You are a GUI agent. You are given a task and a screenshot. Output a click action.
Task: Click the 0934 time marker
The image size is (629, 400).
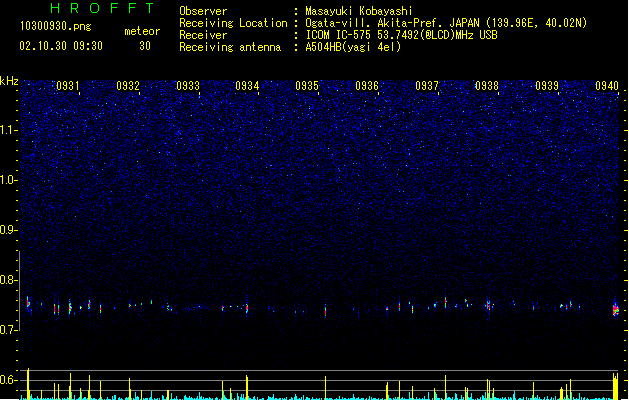click(247, 86)
